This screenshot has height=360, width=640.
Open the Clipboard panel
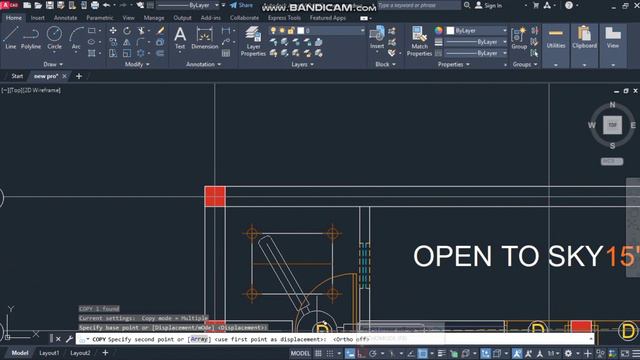pos(584,45)
